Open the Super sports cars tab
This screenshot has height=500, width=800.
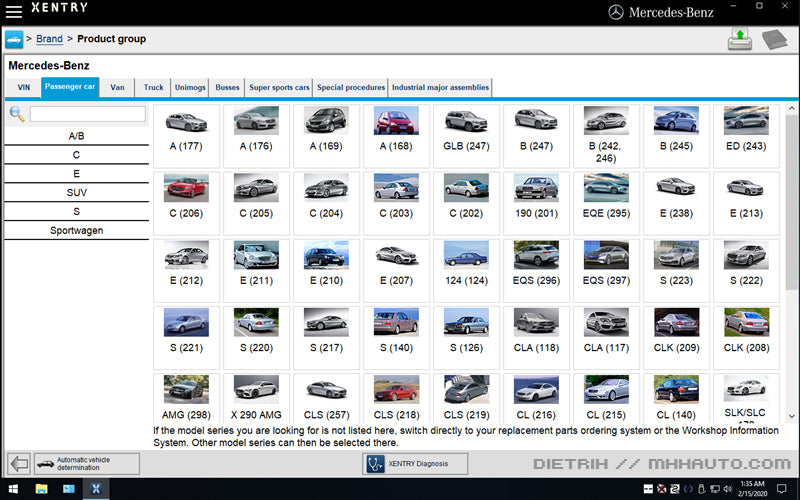point(279,87)
